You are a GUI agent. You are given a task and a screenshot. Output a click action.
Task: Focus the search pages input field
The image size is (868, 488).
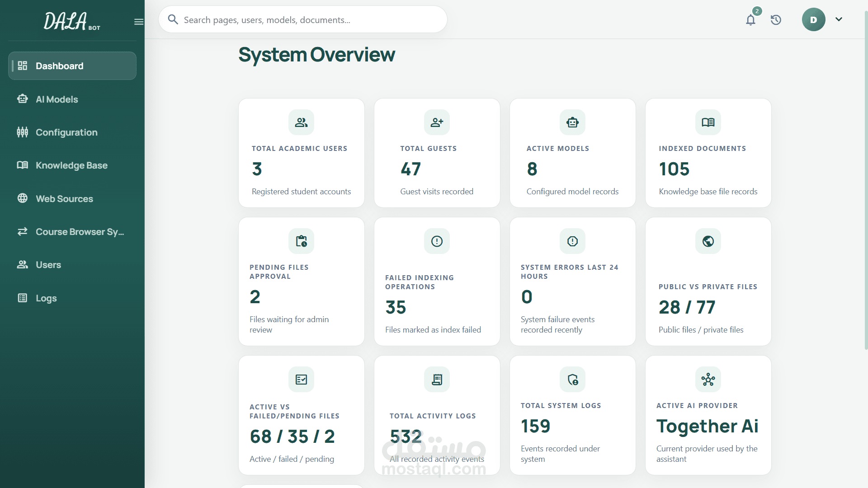tap(303, 19)
